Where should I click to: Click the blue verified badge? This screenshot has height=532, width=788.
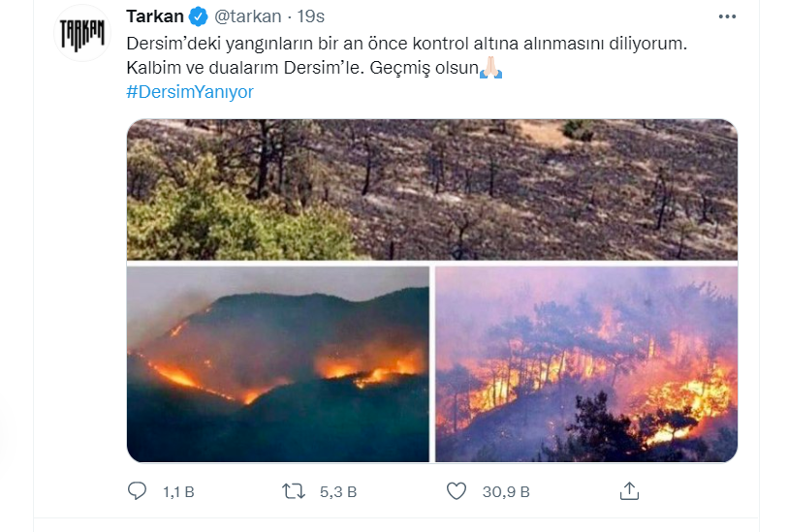coord(199,16)
